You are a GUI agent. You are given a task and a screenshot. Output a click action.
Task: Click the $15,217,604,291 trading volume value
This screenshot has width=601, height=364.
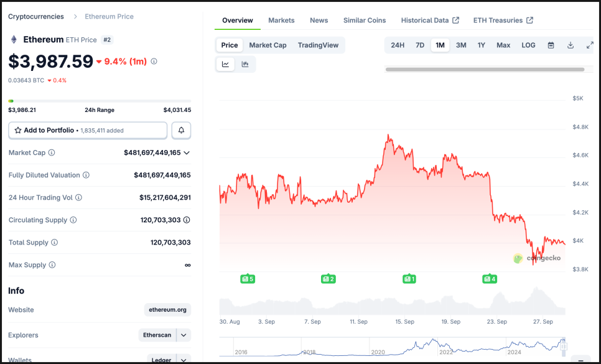click(x=165, y=198)
